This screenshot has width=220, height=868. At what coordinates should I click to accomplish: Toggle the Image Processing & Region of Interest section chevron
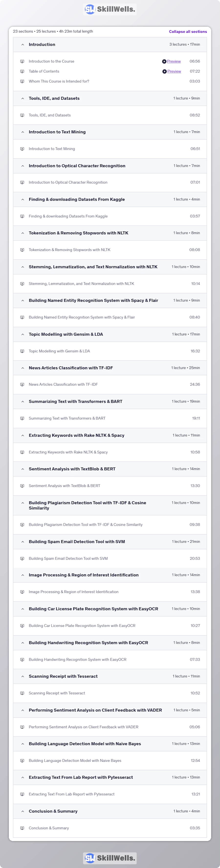click(x=22, y=575)
